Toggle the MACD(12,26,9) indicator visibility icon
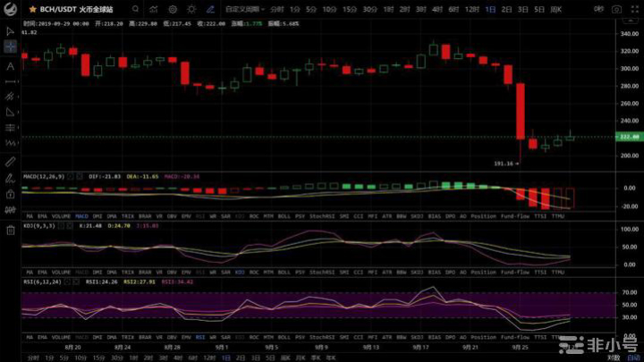The image size is (644, 362). coord(8,177)
